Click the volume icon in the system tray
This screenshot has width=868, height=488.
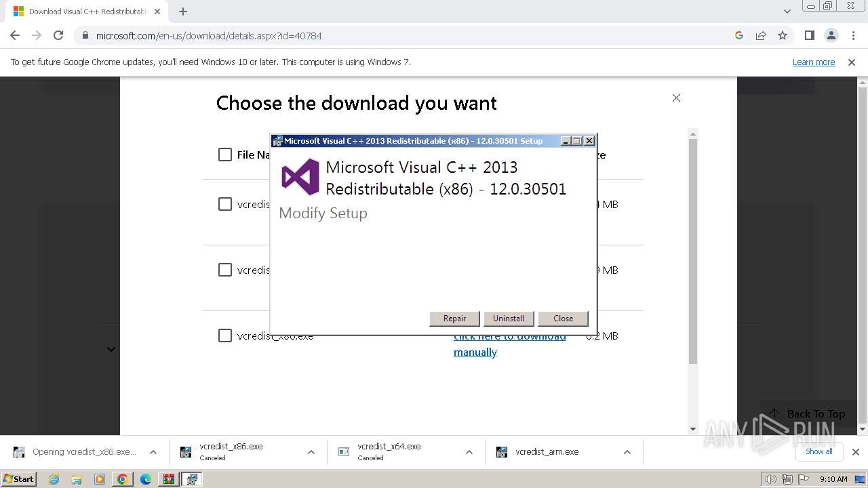coord(771,479)
